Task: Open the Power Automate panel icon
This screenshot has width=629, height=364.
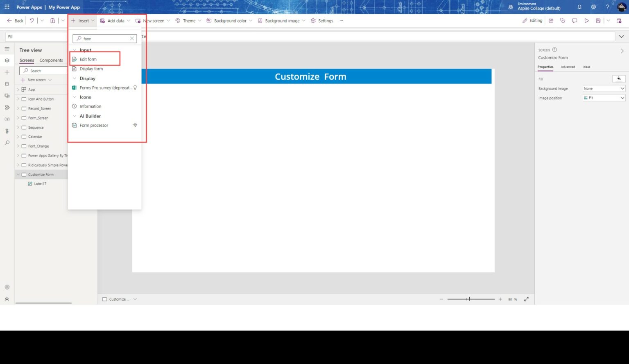Action: point(7,107)
